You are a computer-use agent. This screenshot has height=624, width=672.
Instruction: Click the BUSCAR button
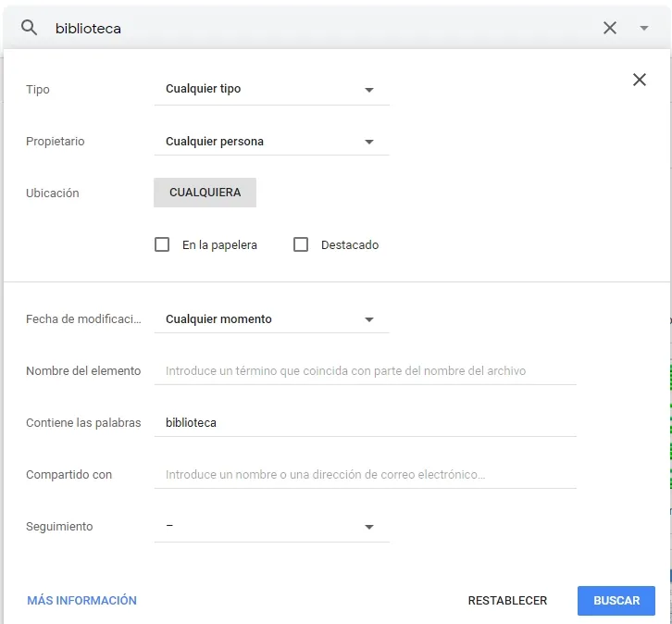(x=616, y=601)
